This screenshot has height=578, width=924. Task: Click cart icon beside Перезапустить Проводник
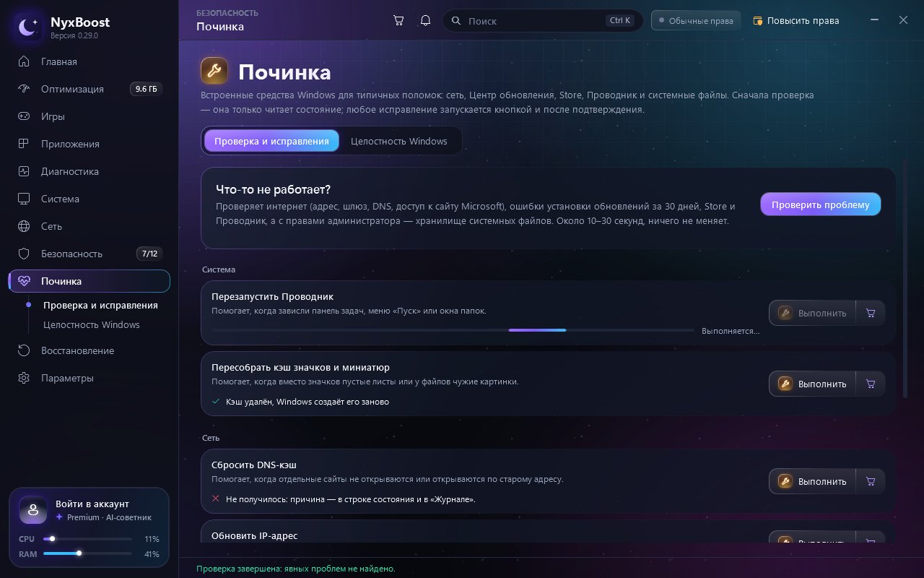click(x=871, y=313)
